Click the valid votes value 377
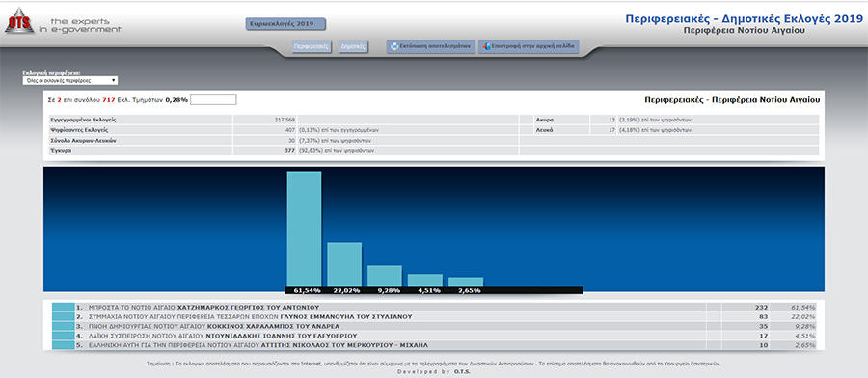The image size is (868, 378). tap(289, 151)
